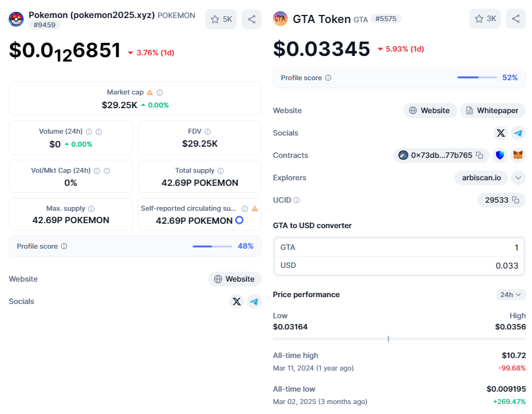Open the GTA Whitepaper link

pos(493,111)
